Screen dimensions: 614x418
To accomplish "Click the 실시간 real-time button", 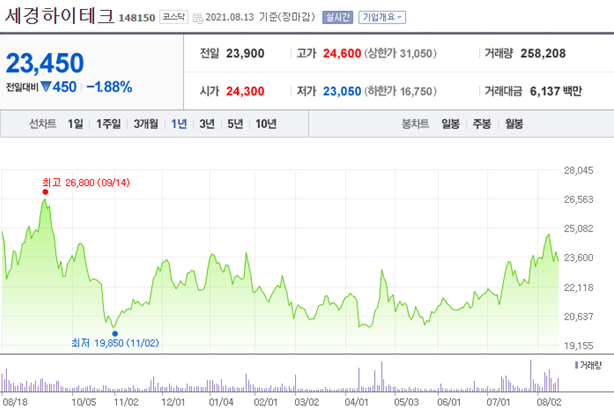I will (338, 17).
